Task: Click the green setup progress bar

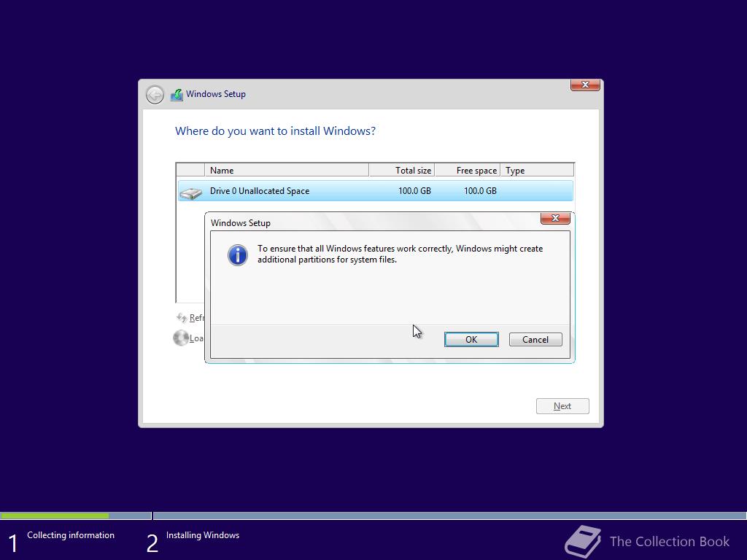Action: coord(54,516)
